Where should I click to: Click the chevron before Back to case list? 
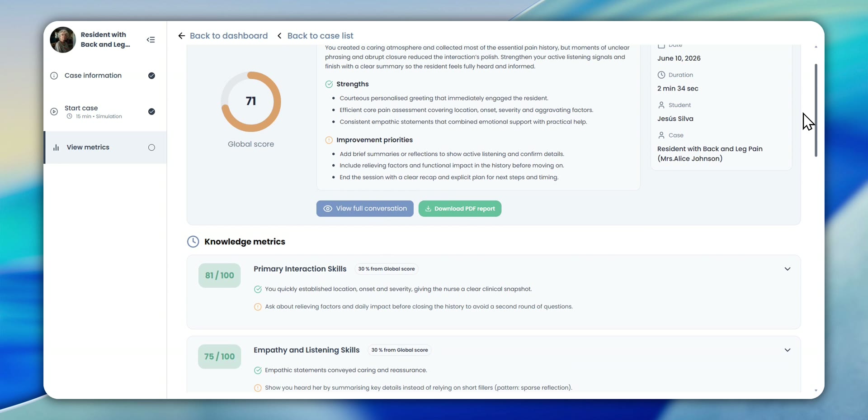[279, 36]
